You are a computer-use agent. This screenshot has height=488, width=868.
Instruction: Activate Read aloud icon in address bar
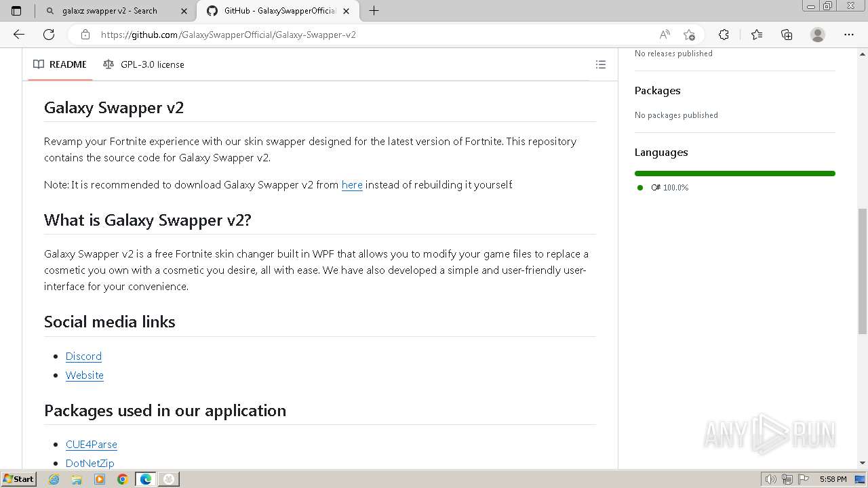click(x=665, y=35)
